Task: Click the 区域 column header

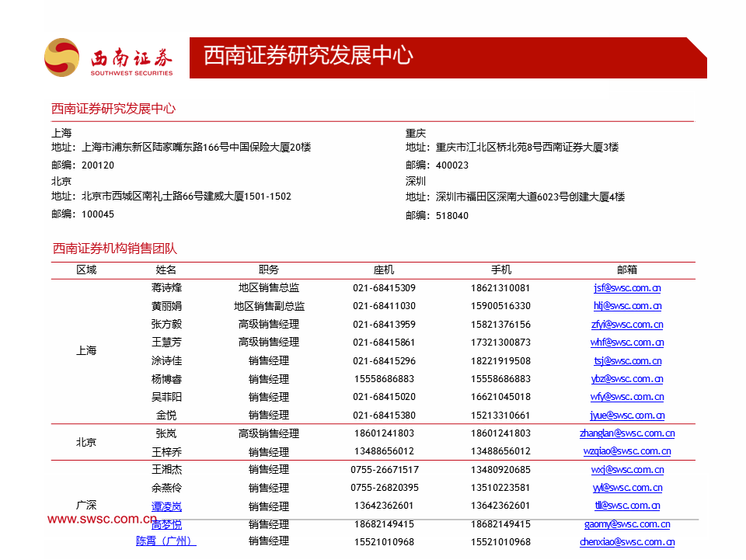Action: point(86,270)
